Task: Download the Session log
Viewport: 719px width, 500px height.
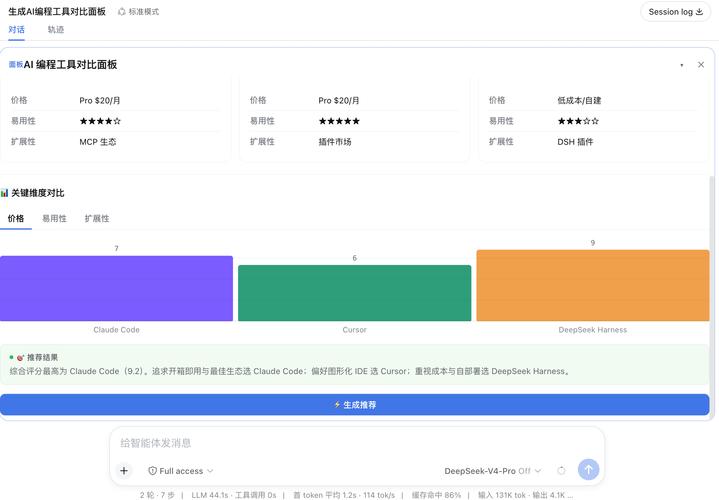Action: (x=675, y=12)
